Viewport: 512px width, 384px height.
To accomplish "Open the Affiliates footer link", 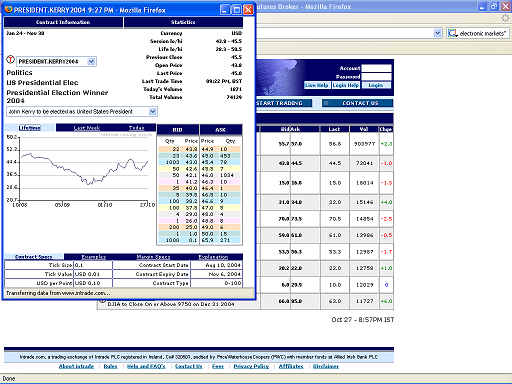I will pos(291,366).
